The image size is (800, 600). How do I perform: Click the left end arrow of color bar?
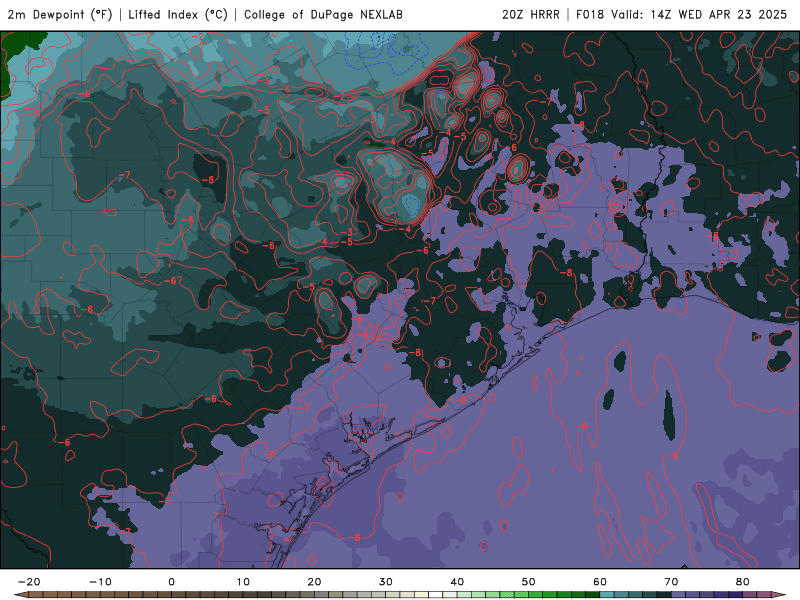21,595
